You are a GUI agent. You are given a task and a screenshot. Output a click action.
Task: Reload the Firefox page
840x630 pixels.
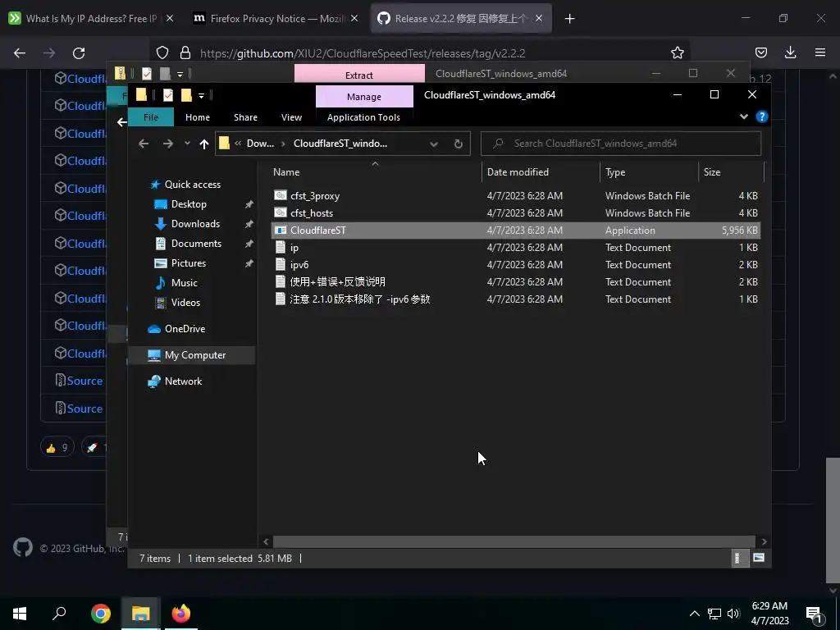[x=79, y=53]
